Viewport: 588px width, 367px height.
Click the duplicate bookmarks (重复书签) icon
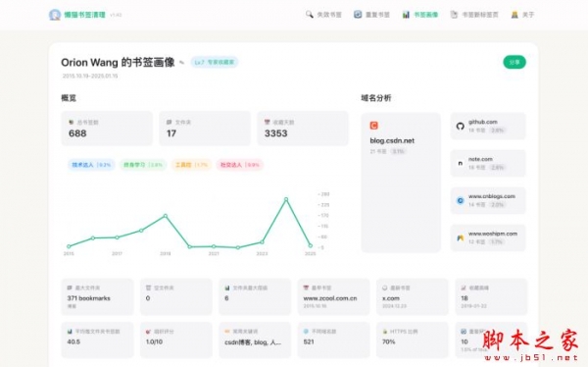click(358, 15)
